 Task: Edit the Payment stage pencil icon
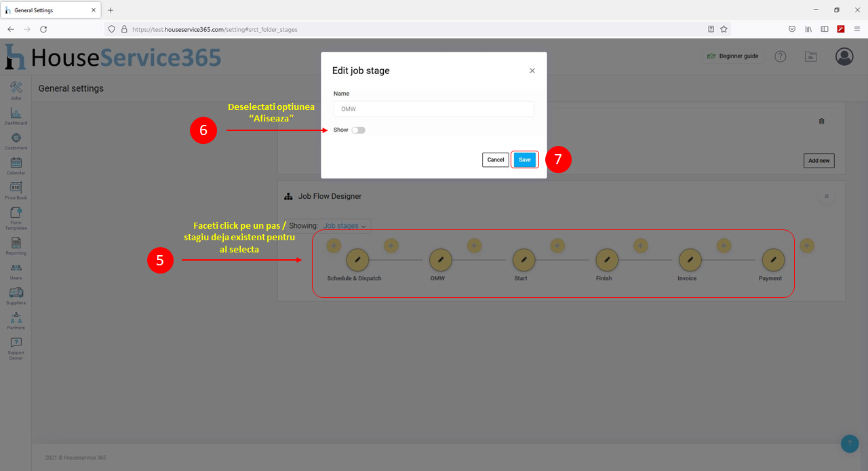point(773,260)
